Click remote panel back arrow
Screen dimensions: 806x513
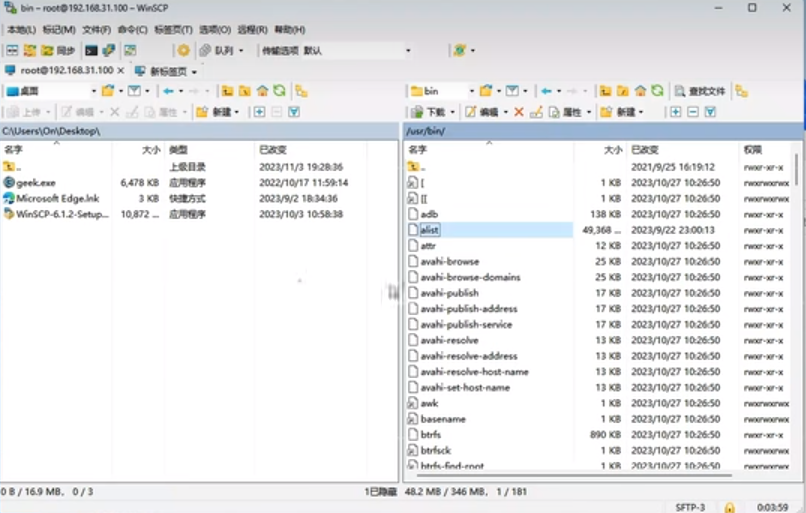click(x=546, y=91)
